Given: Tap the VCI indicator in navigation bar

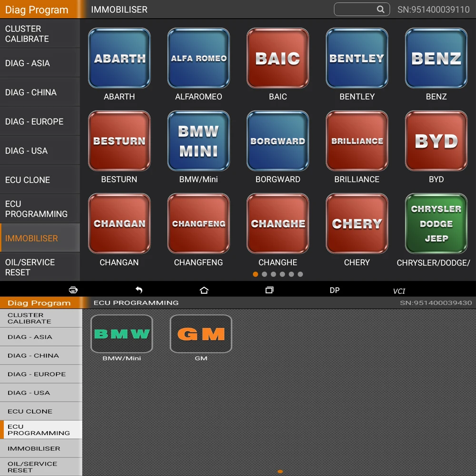Looking at the screenshot, I should [x=399, y=291].
